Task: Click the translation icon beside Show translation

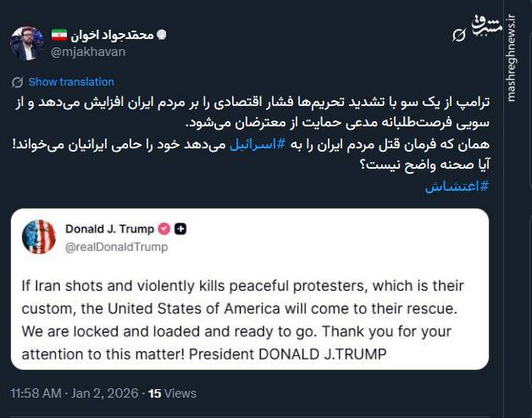Action: [x=17, y=82]
